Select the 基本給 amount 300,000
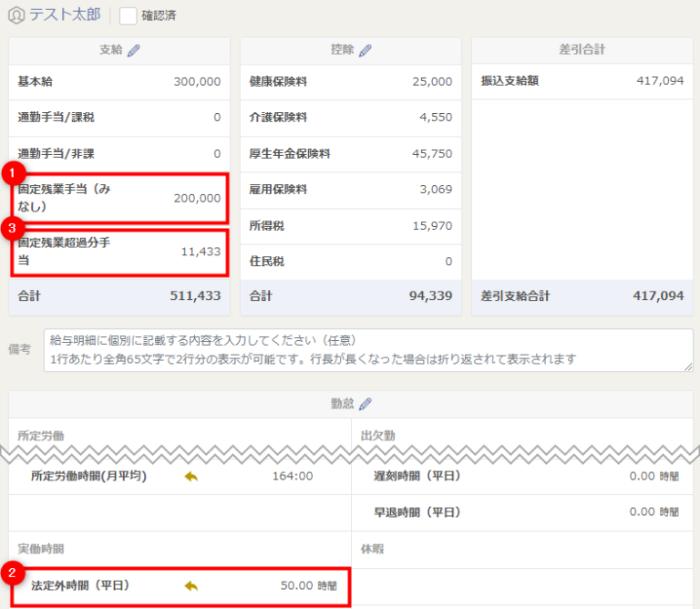The width and height of the screenshot is (700, 609). [197, 82]
